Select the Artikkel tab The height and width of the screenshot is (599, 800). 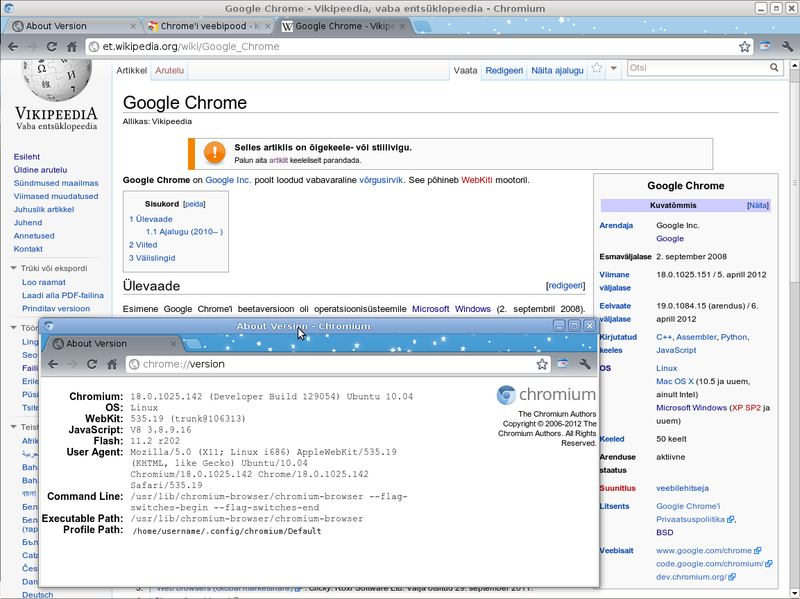click(x=132, y=70)
